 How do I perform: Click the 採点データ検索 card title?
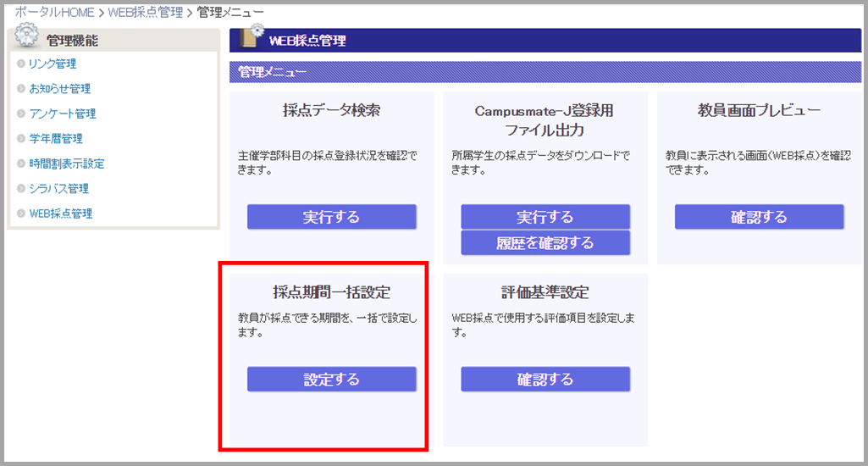pyautogui.click(x=332, y=110)
